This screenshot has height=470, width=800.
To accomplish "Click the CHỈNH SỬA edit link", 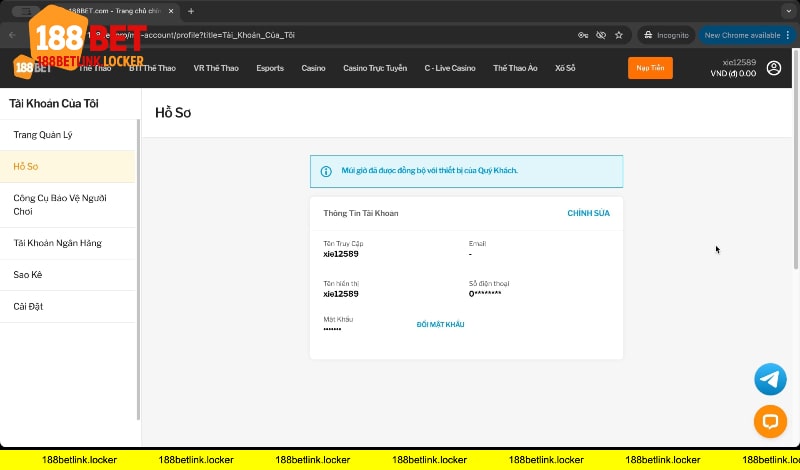I will (x=588, y=213).
